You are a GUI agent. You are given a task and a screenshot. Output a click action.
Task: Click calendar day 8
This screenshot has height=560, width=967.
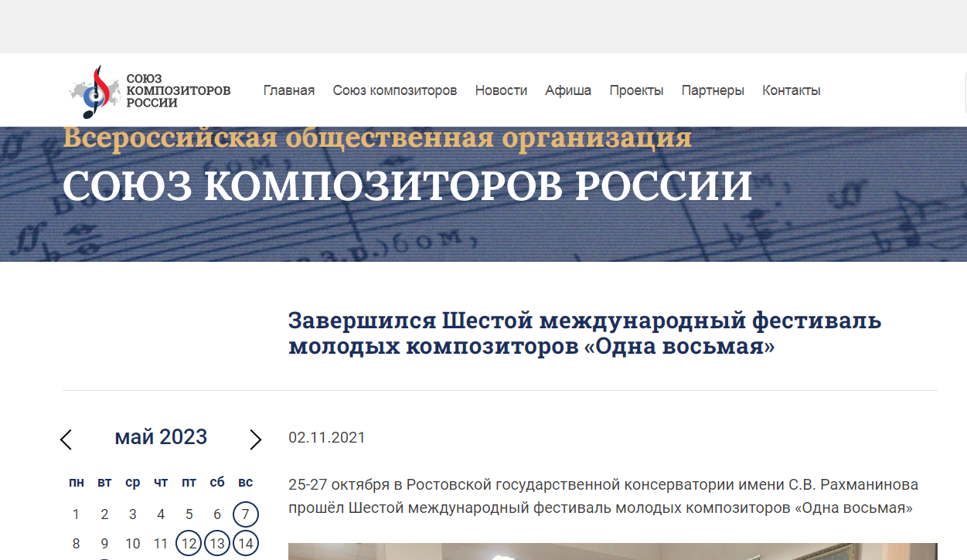tap(76, 544)
